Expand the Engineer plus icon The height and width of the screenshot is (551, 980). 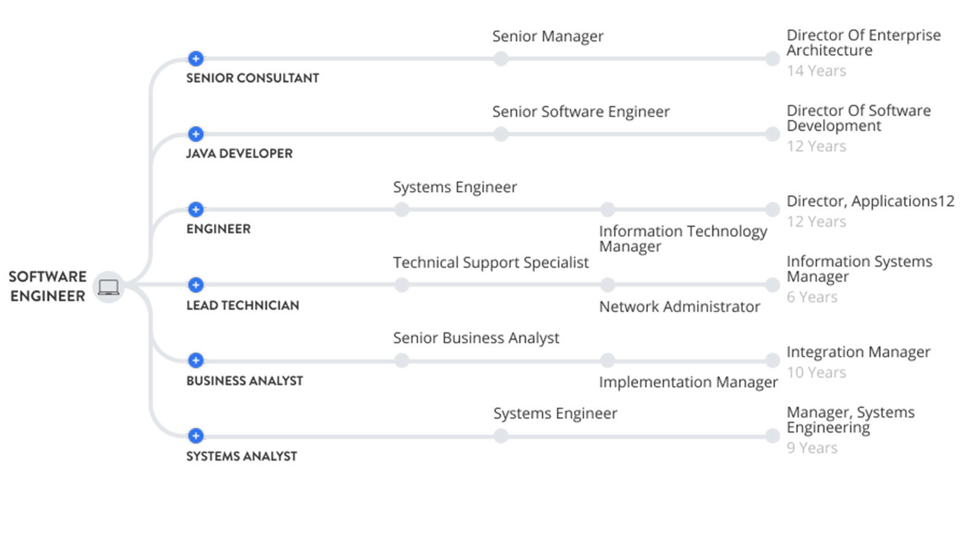[x=195, y=209]
